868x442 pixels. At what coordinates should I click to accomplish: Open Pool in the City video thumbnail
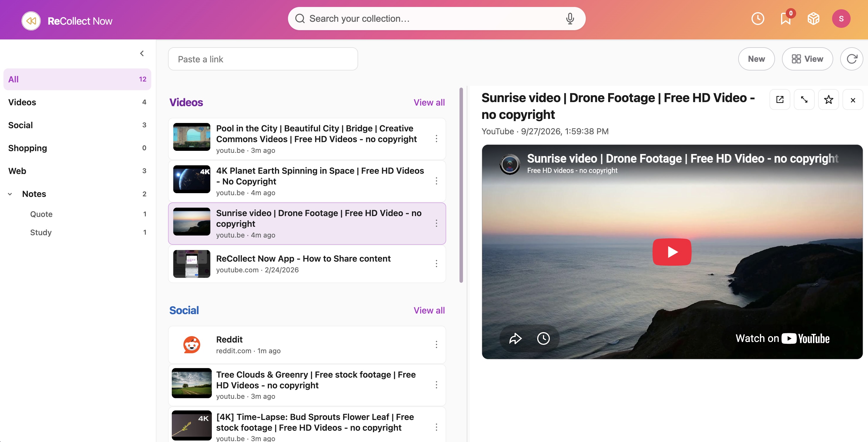pos(192,137)
